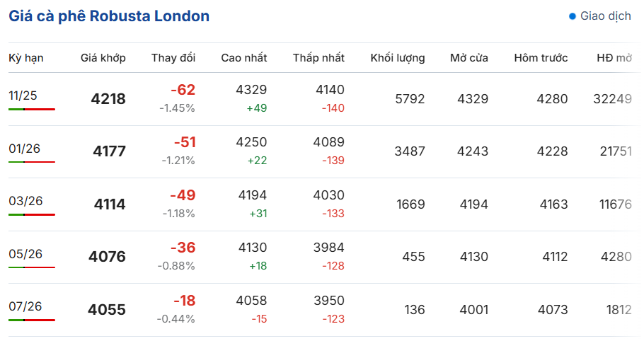Select the 11/25 contract term
The width and height of the screenshot is (644, 341).
[23, 96]
